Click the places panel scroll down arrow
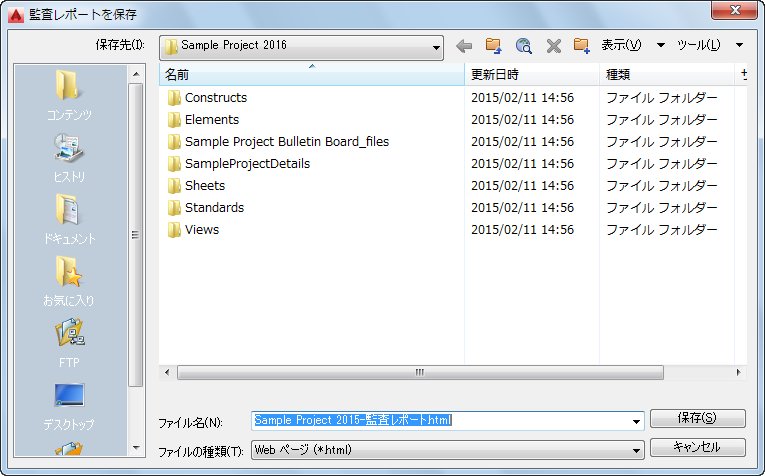The image size is (765, 476). coord(136,448)
